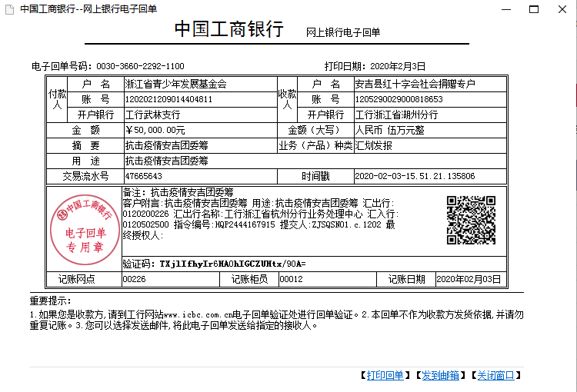
Task: Click the 网上银行电子回单 subtitle
Action: tap(343, 32)
